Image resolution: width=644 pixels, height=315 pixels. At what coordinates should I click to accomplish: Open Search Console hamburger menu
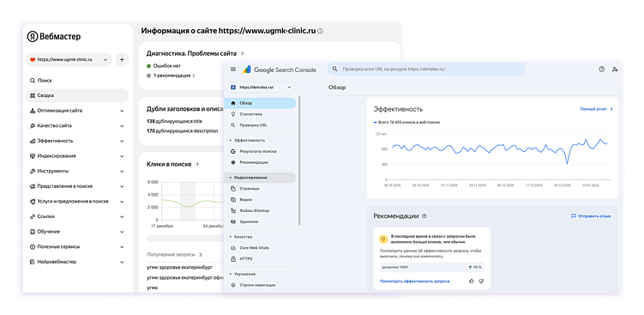pos(233,70)
